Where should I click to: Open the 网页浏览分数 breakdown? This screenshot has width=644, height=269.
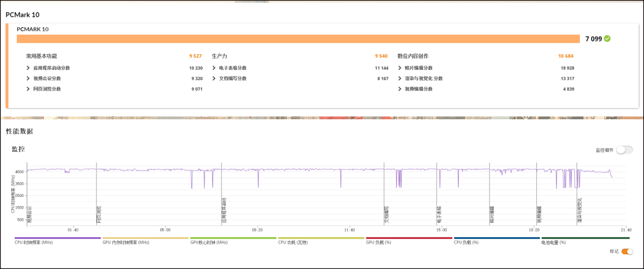click(x=28, y=89)
